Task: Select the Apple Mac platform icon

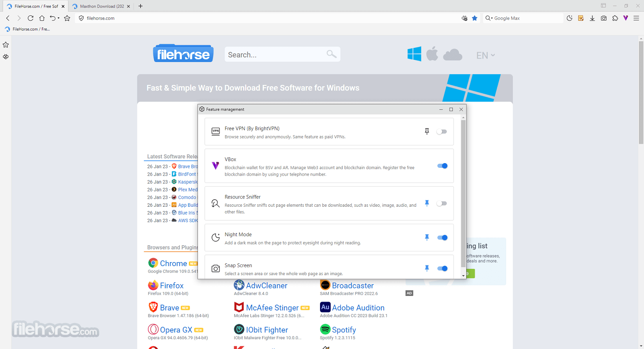Action: pos(432,54)
